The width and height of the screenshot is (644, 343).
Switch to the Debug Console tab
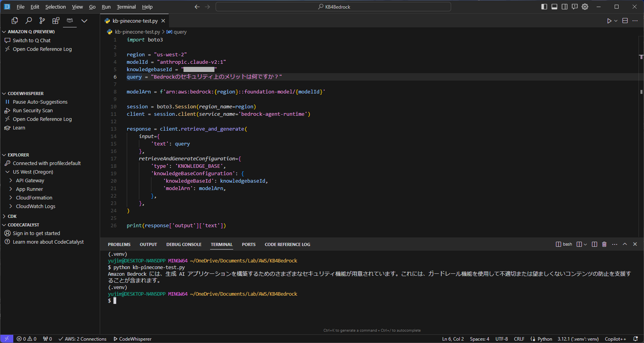pyautogui.click(x=184, y=244)
